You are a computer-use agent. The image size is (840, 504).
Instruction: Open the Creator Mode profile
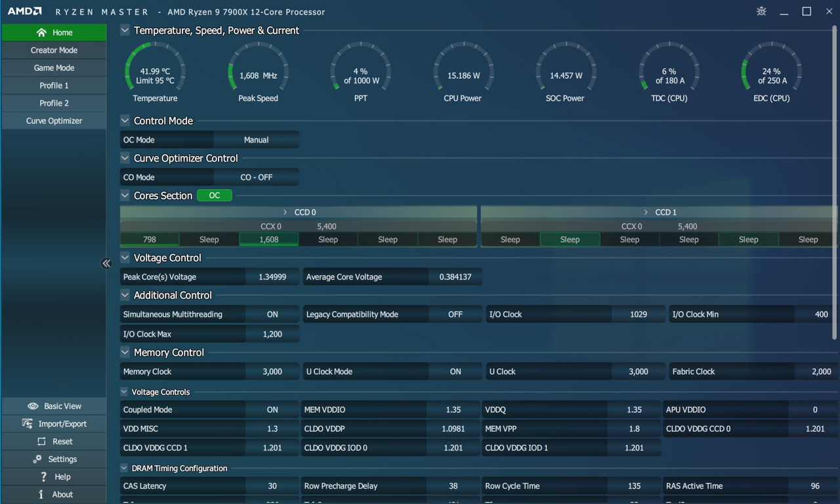coord(54,50)
